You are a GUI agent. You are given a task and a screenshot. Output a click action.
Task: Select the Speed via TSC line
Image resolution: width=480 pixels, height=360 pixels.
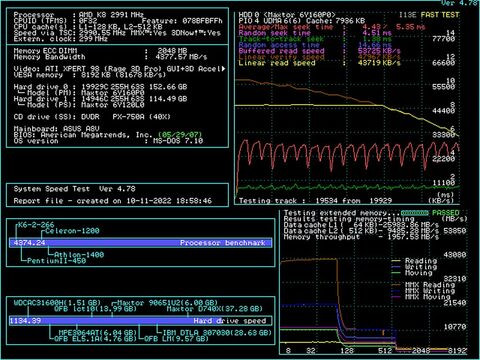click(x=117, y=33)
